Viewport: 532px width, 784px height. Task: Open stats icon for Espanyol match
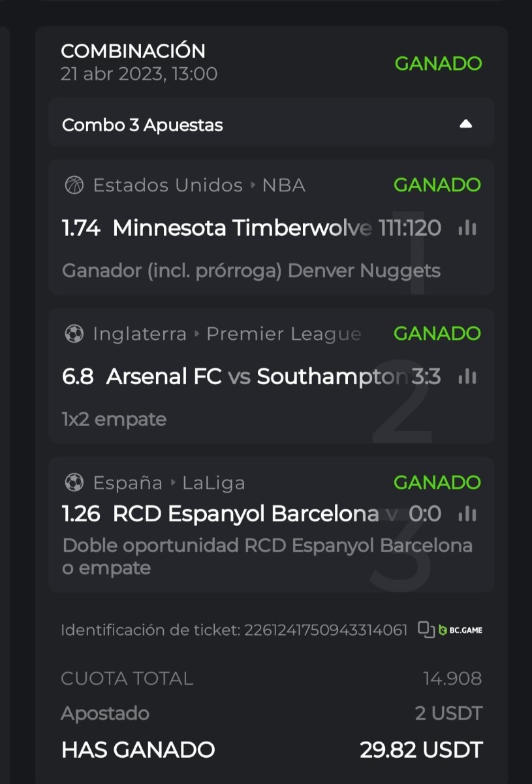tap(467, 514)
